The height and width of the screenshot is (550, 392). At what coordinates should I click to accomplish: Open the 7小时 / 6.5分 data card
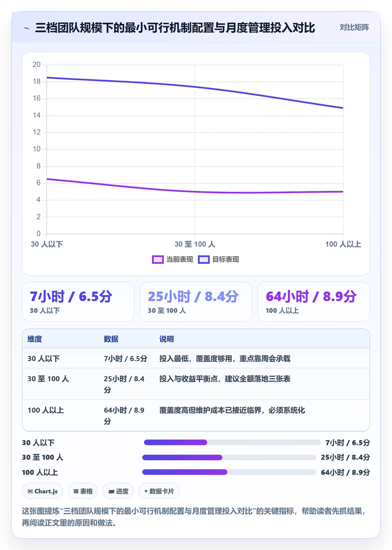(78, 302)
